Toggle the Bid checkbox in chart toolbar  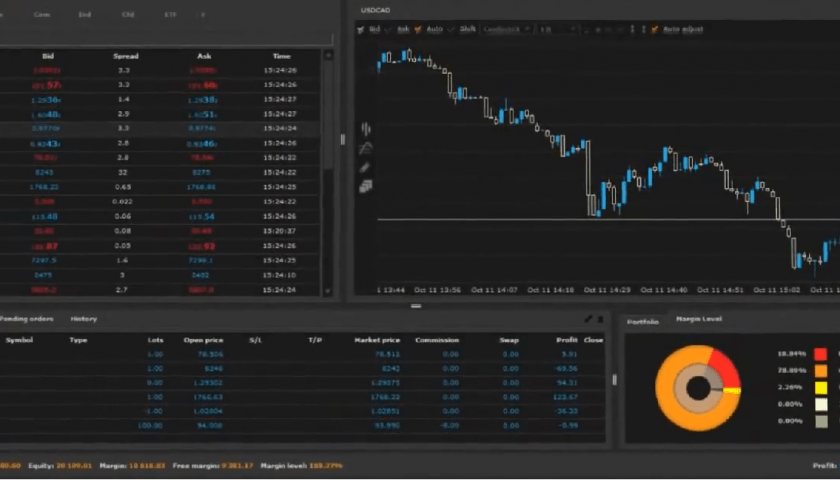[x=362, y=30]
